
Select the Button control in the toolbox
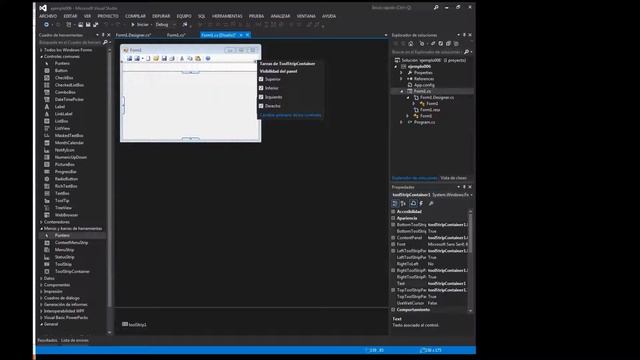[x=61, y=71]
